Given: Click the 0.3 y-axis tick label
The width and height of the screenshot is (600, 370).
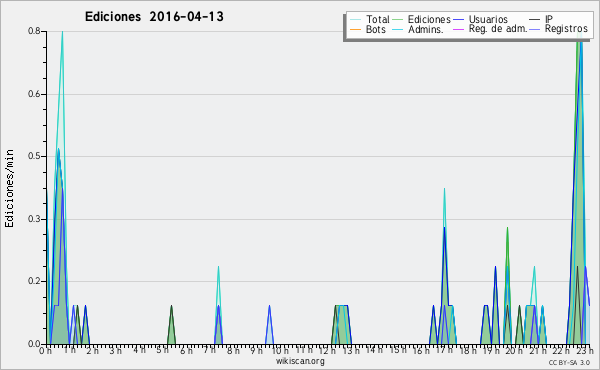Looking at the screenshot, I should pos(34,219).
